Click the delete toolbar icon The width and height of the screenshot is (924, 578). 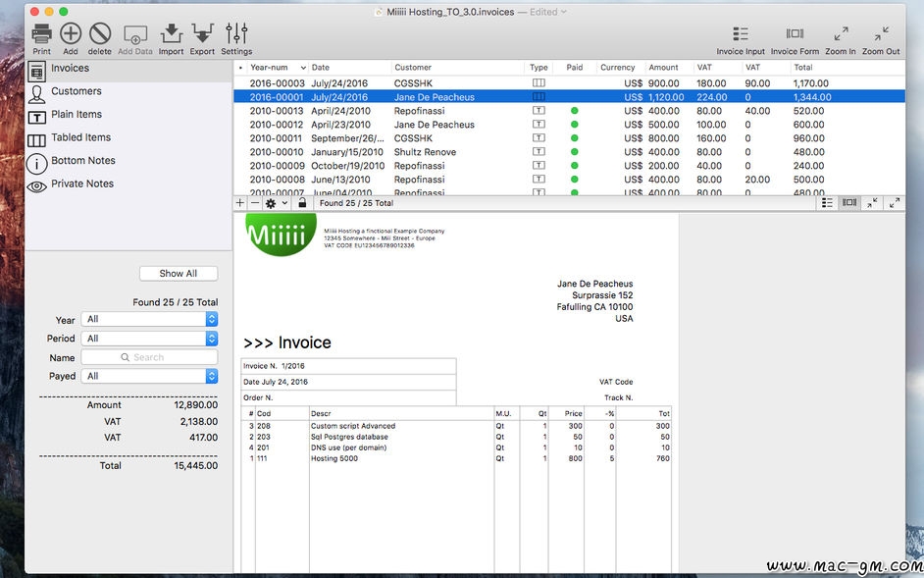100,33
